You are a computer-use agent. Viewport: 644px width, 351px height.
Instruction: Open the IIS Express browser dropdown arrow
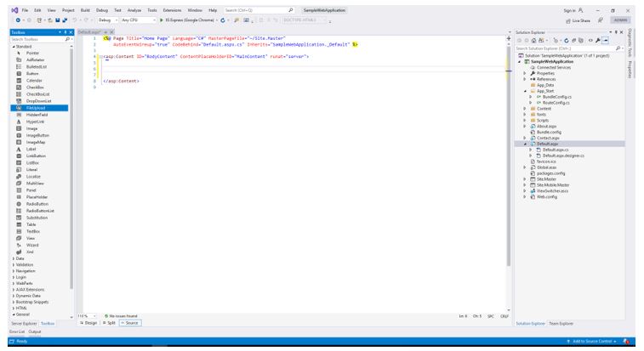tap(217, 20)
